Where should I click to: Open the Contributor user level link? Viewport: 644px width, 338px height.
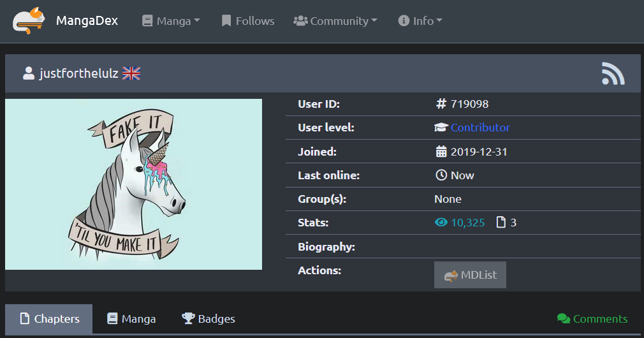[x=480, y=128]
